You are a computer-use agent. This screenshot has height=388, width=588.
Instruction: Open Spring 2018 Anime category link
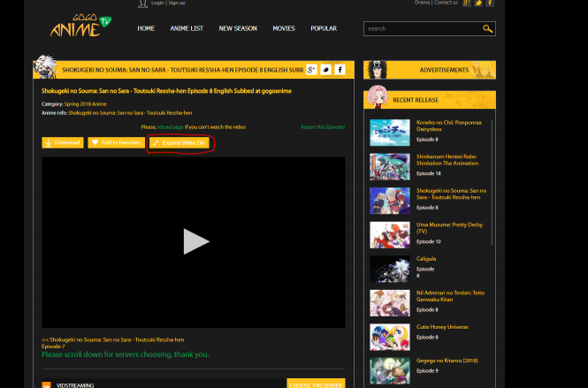point(86,104)
